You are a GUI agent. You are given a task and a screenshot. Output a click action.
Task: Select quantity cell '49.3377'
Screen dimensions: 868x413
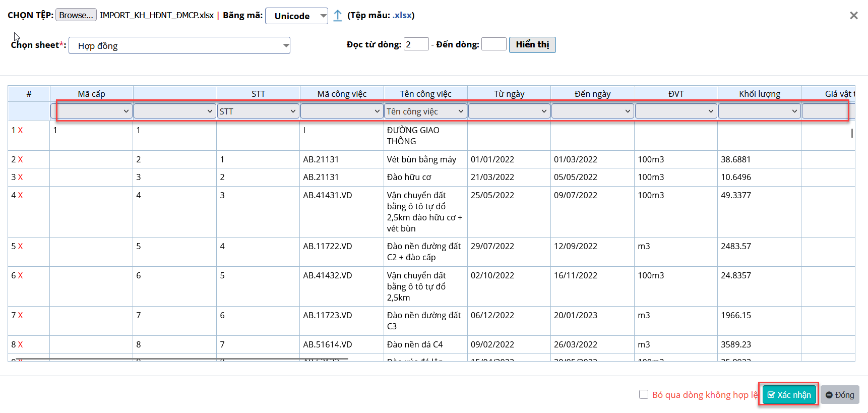coord(760,212)
